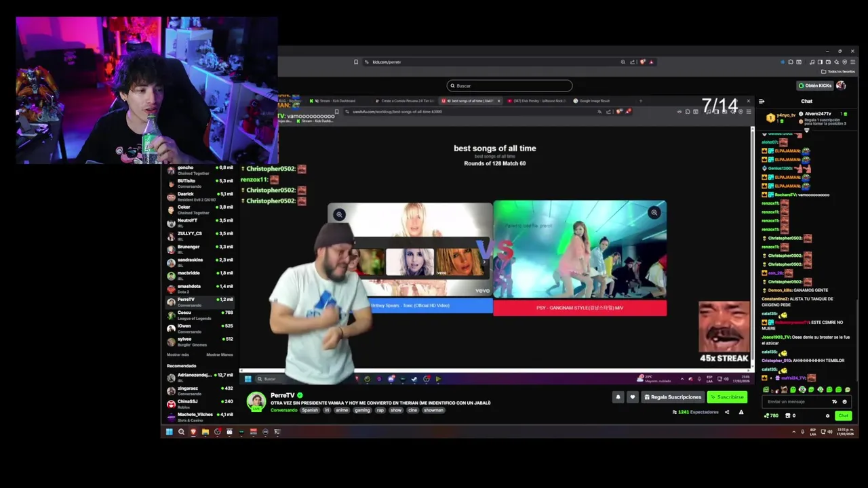The width and height of the screenshot is (868, 488).
Task: Click Mostrar más in sidebar
Action: coord(178,354)
